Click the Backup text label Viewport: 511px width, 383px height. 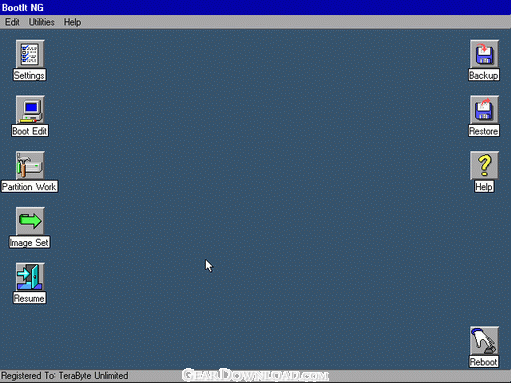tap(484, 75)
